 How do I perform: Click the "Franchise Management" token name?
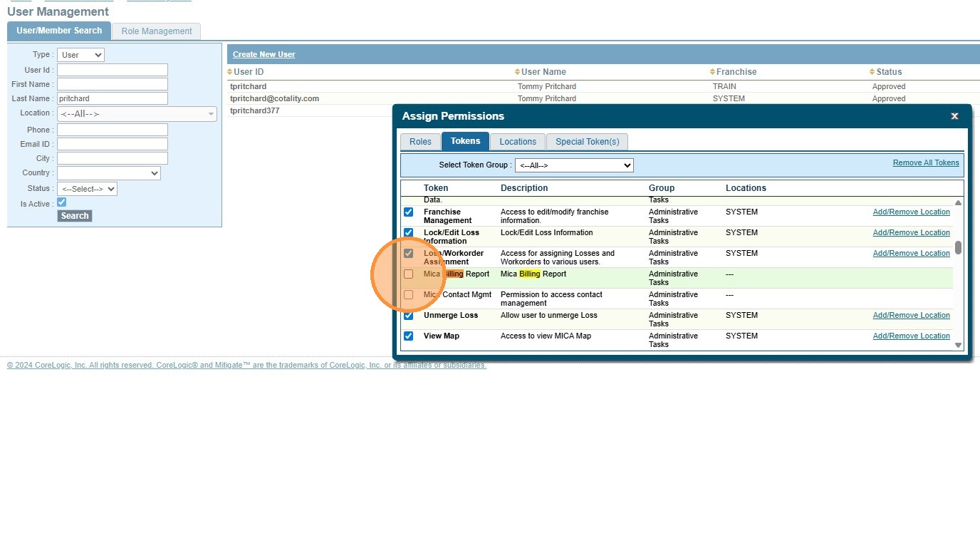pos(447,217)
